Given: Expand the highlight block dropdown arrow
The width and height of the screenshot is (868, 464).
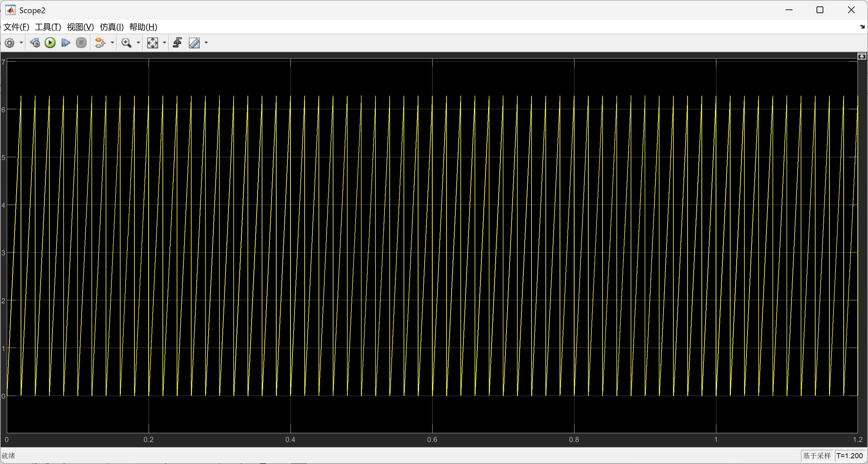Looking at the screenshot, I should pyautogui.click(x=112, y=43).
